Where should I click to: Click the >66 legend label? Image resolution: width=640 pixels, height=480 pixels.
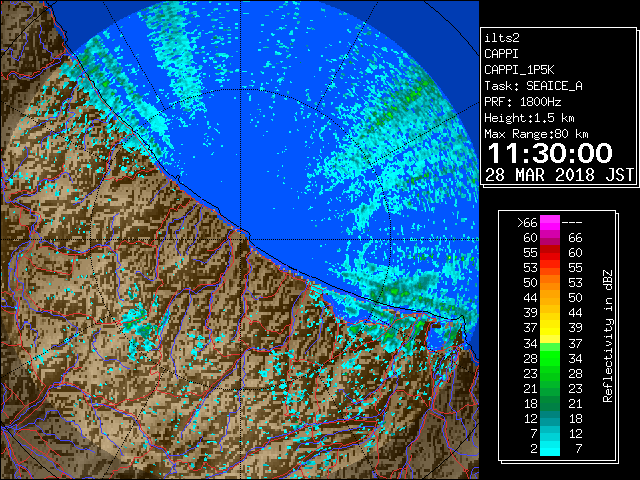tap(527, 223)
